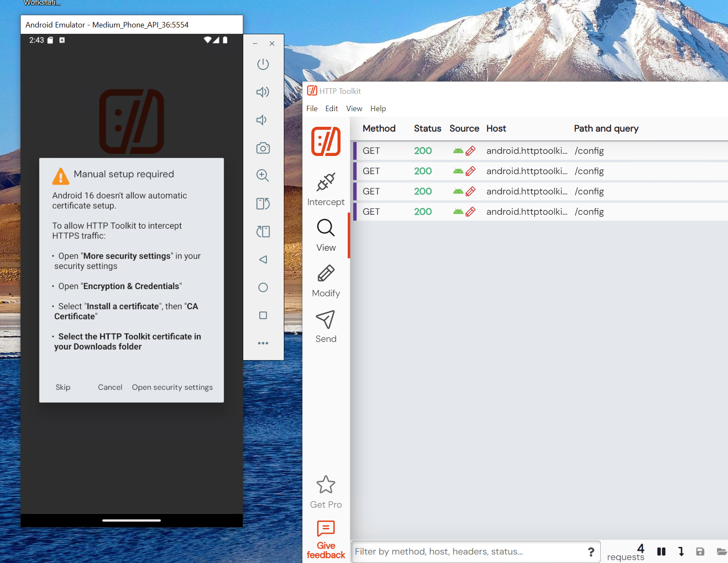Close the emulator toolbar panel

[272, 44]
